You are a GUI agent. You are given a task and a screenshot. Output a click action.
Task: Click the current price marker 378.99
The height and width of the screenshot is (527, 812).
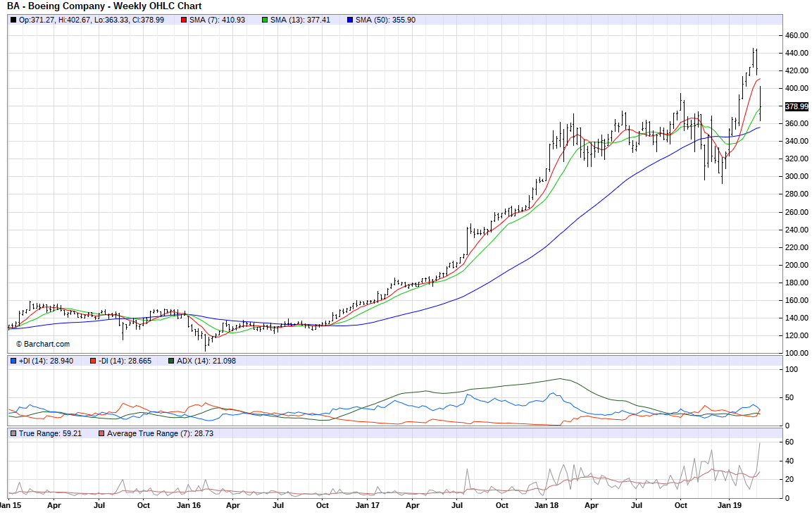(797, 107)
